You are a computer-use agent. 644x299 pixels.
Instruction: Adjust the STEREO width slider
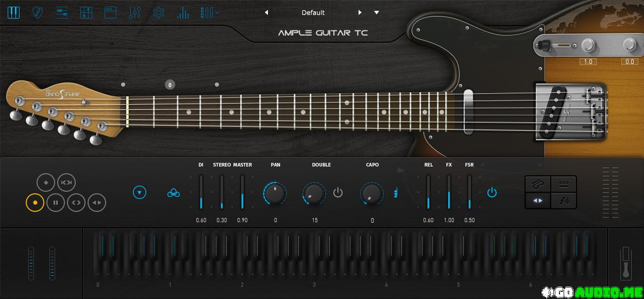point(222,192)
